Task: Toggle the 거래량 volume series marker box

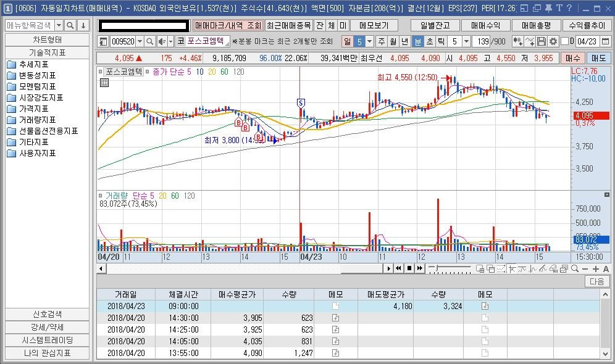Action: point(101,195)
